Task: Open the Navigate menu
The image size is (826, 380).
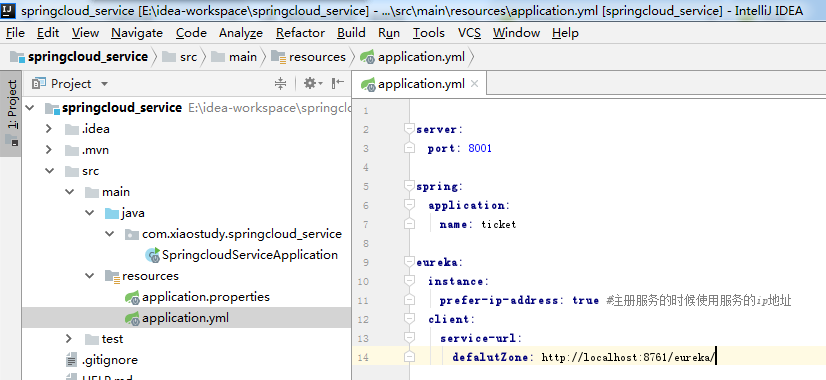Action: point(137,33)
